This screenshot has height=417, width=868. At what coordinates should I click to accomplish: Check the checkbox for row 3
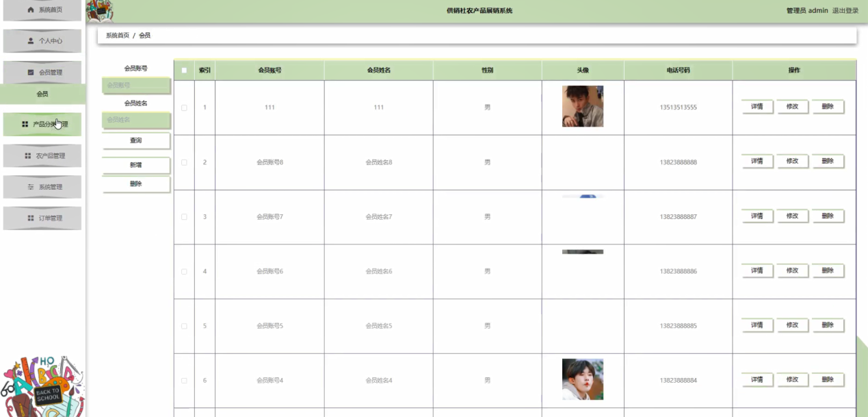(184, 216)
